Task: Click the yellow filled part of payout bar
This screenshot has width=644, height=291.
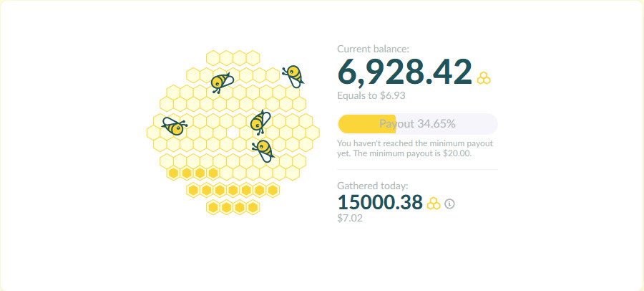Action: coord(367,124)
